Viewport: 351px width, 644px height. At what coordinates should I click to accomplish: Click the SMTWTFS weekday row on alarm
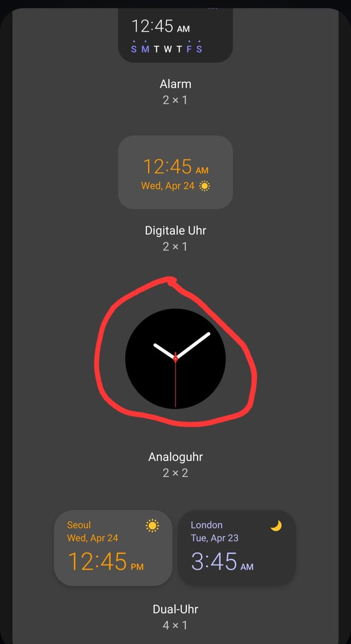tap(167, 49)
